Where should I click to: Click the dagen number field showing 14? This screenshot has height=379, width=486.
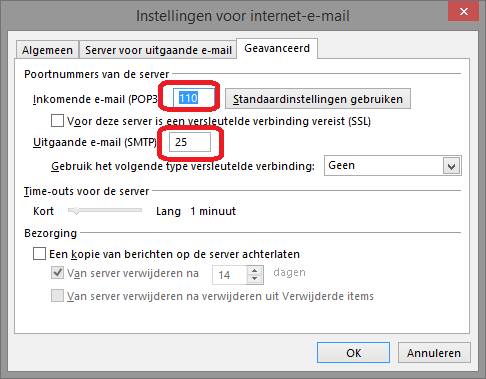tap(230, 275)
